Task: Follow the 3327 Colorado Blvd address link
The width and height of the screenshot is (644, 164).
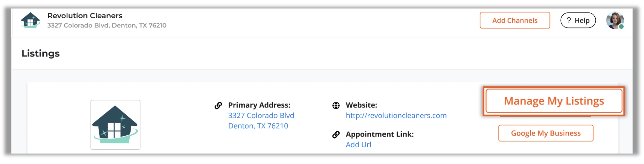Action: [x=261, y=115]
